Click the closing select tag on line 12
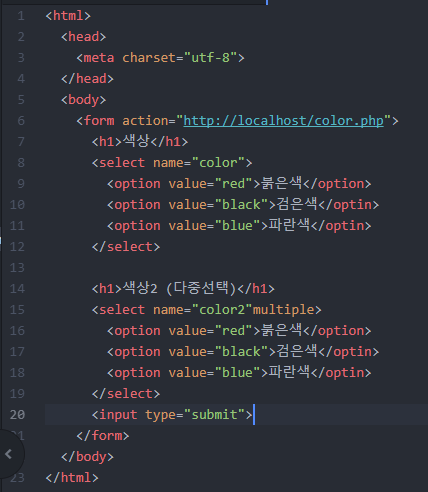Viewport: 428px width, 492px height. point(126,247)
